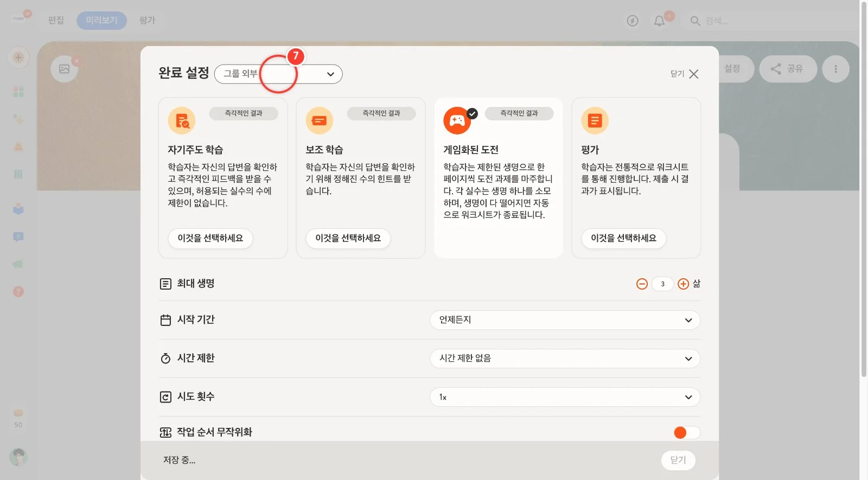This screenshot has height=480, width=868.
Task: Click the 게임화된 도전 gamepad icon
Action: coord(457,120)
